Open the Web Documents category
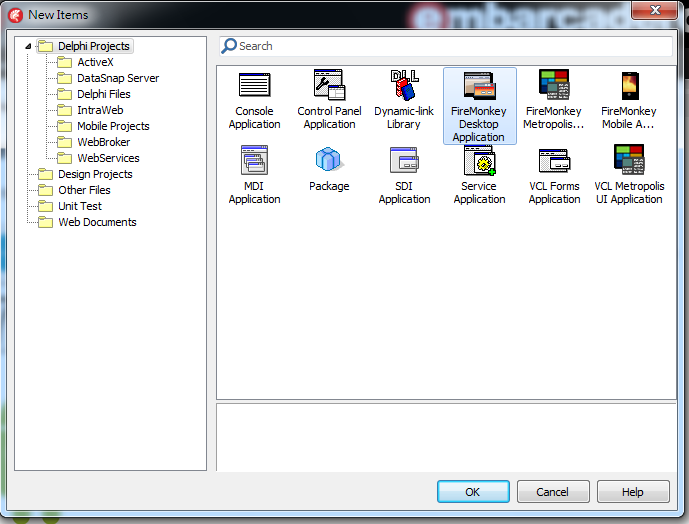The width and height of the screenshot is (689, 524). pos(97,222)
